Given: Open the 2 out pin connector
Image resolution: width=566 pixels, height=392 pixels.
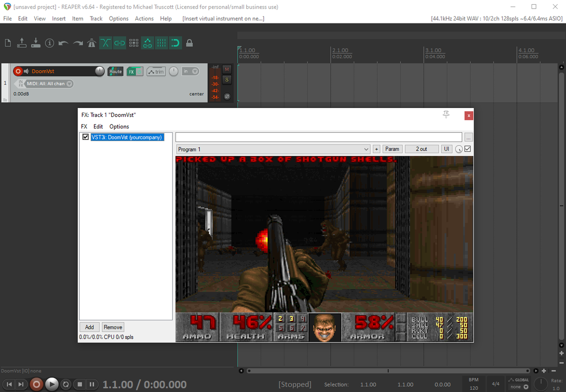Looking at the screenshot, I should point(422,149).
